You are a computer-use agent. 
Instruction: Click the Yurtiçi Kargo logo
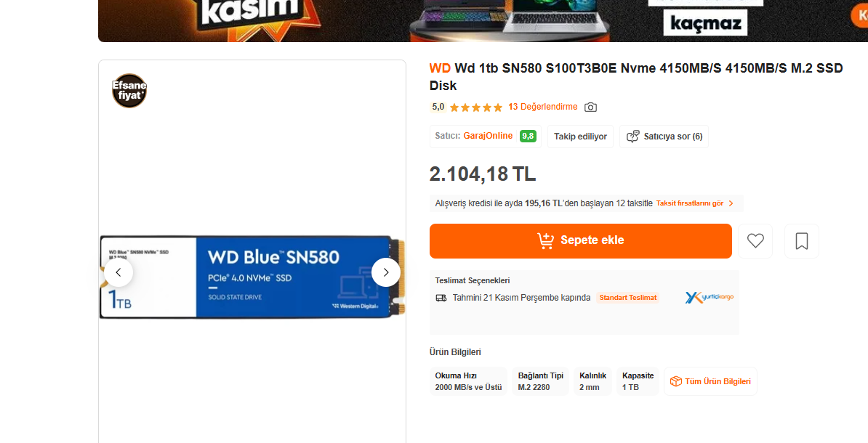[x=709, y=298]
